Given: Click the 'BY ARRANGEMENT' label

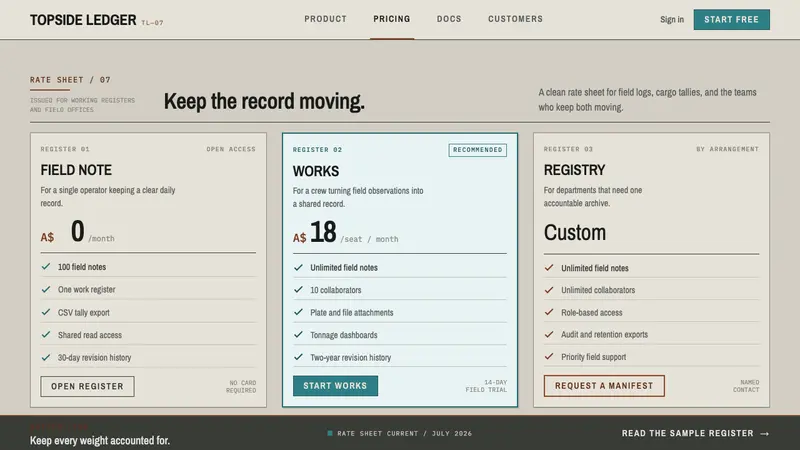Looking at the screenshot, I should coord(728,149).
